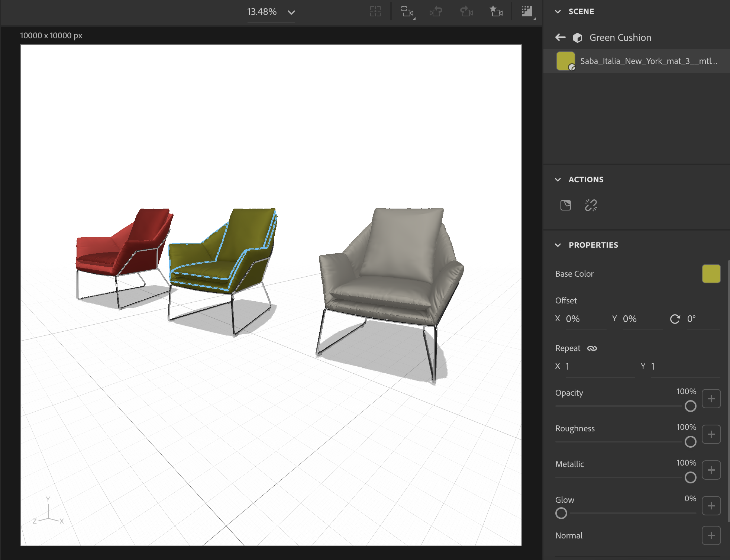The image size is (730, 560).
Task: Collapse the SCENE panel section
Action: pos(558,12)
